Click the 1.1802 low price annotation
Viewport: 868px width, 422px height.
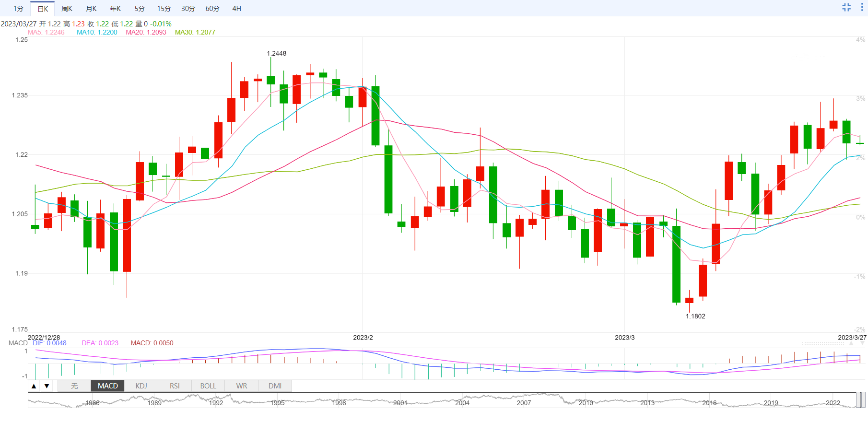point(695,316)
